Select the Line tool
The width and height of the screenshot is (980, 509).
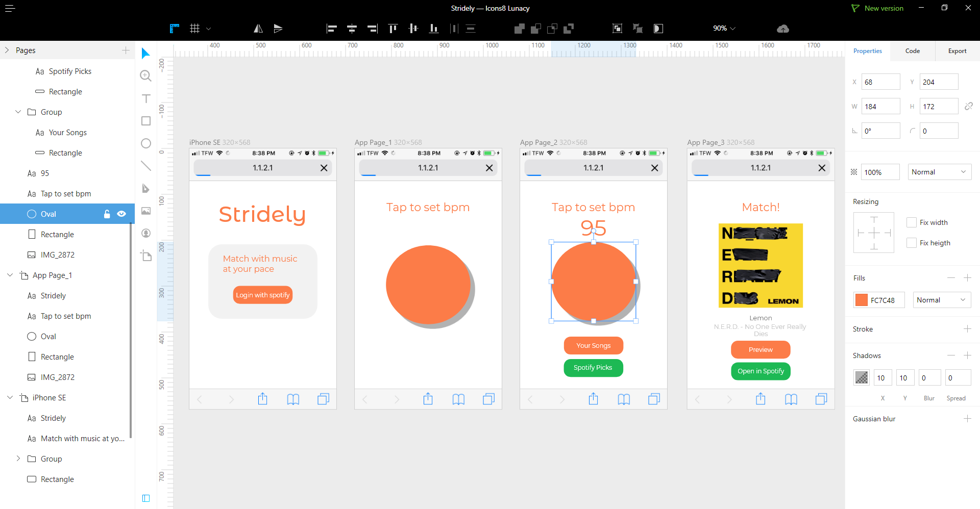point(146,166)
